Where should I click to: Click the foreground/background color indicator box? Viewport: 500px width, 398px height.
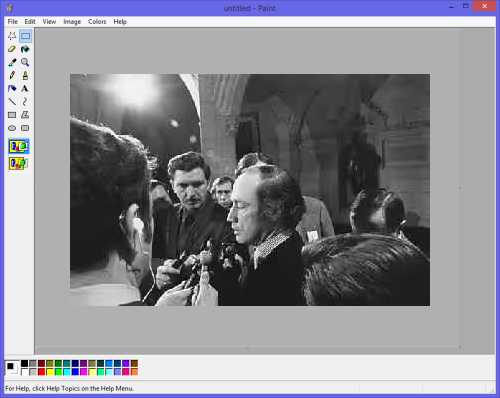tap(12, 368)
